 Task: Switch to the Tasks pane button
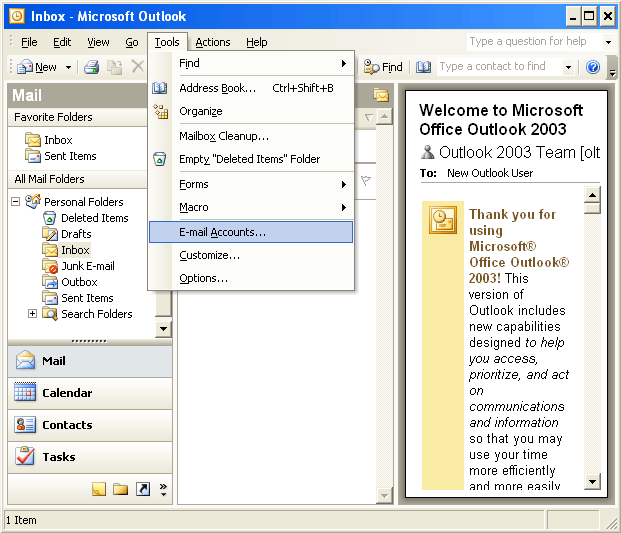point(90,457)
